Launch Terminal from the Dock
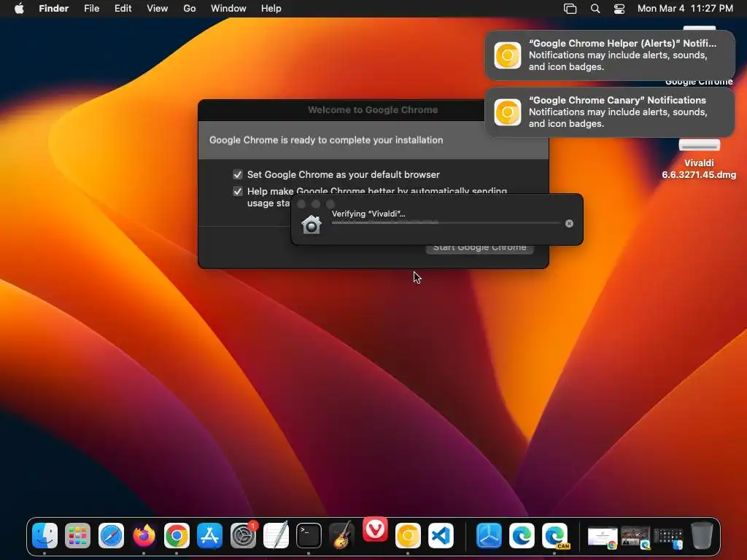The height and width of the screenshot is (560, 747). click(x=309, y=536)
